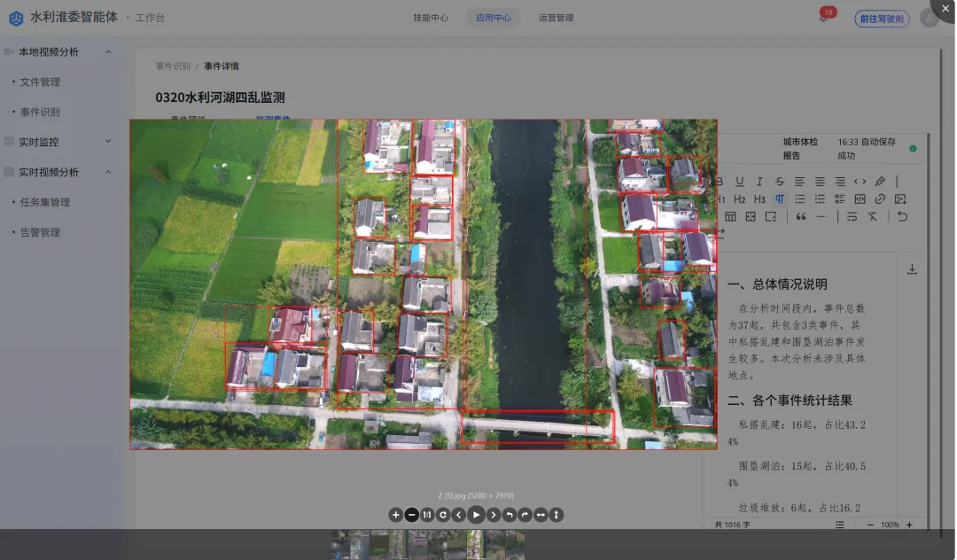Collapse the 本地视频分析 sidebar section
The width and height of the screenshot is (957, 560).
(109, 52)
